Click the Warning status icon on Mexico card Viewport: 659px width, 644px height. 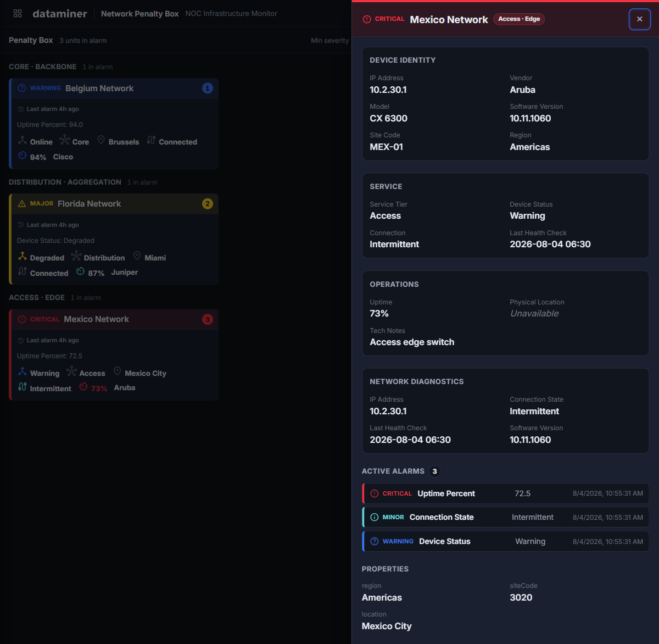(x=23, y=371)
